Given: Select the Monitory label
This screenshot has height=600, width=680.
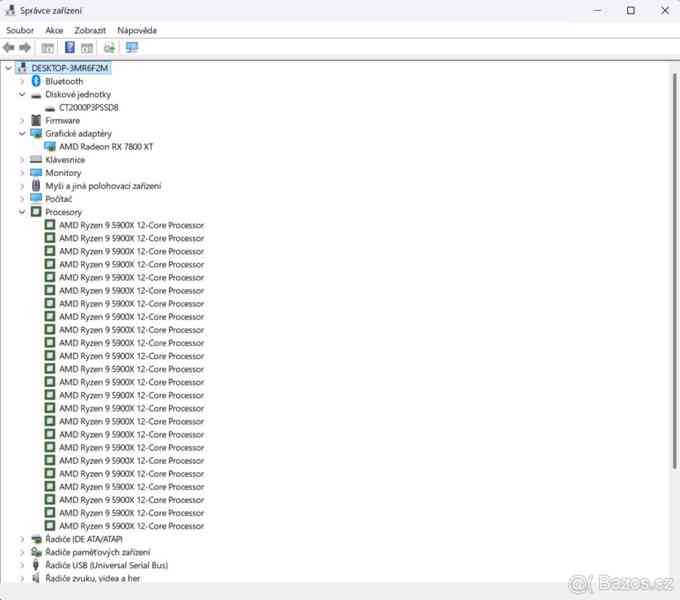Looking at the screenshot, I should pyautogui.click(x=63, y=173).
